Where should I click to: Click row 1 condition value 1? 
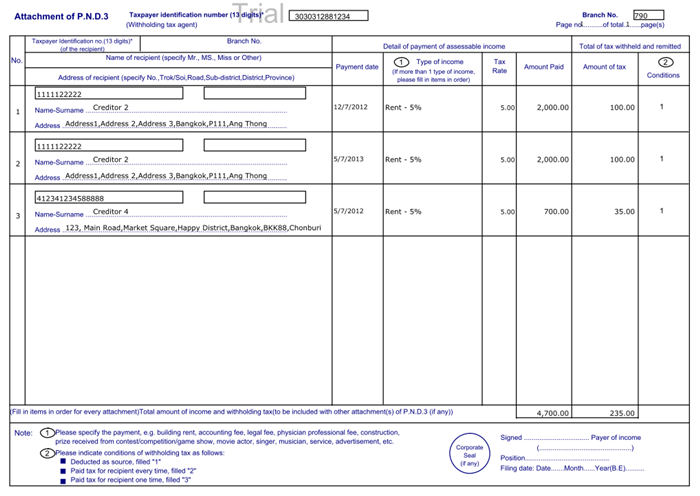coord(662,107)
